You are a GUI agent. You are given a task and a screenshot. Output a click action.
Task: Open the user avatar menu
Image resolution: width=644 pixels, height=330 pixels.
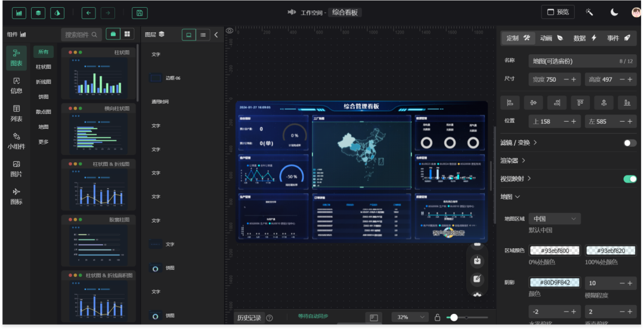pos(636,13)
